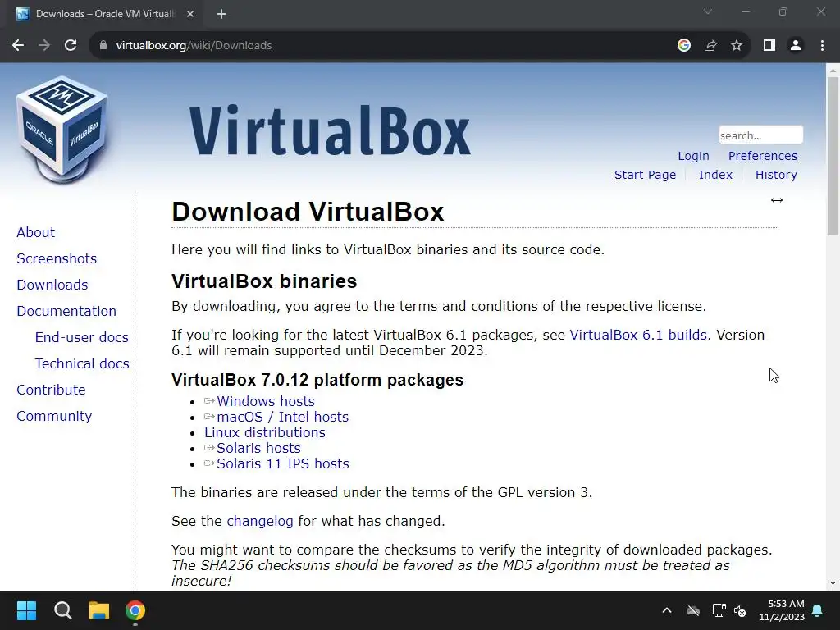Click the browser forward arrow

point(44,46)
